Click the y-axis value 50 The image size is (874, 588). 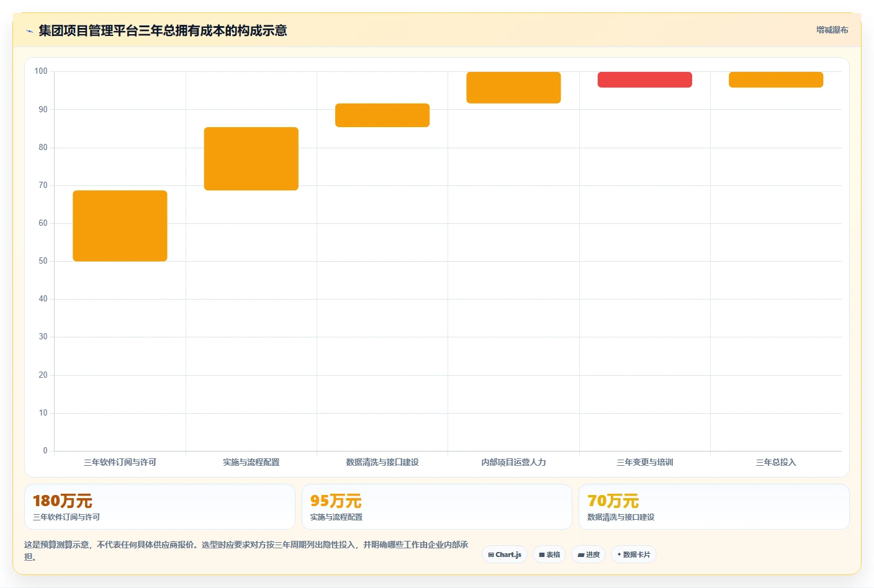click(43, 261)
